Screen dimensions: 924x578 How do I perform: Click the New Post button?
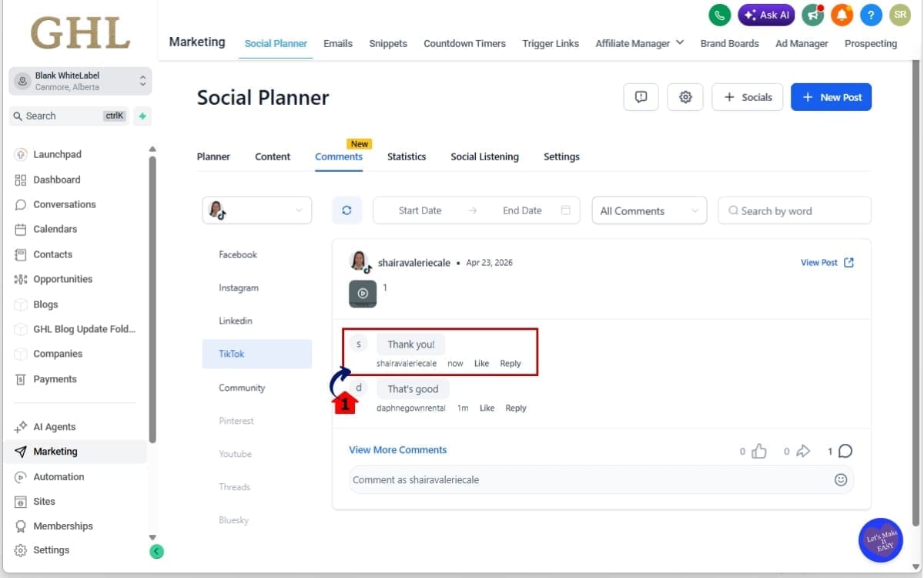point(831,97)
